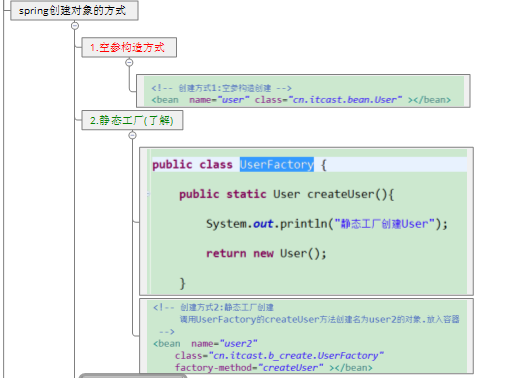Click factory-method="createUser" attribute line
Image resolution: width=507 pixels, height=378 pixels.
274,368
